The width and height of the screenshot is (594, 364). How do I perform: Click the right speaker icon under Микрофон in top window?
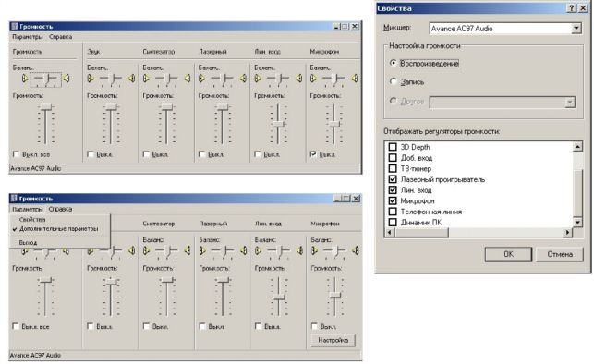click(355, 79)
